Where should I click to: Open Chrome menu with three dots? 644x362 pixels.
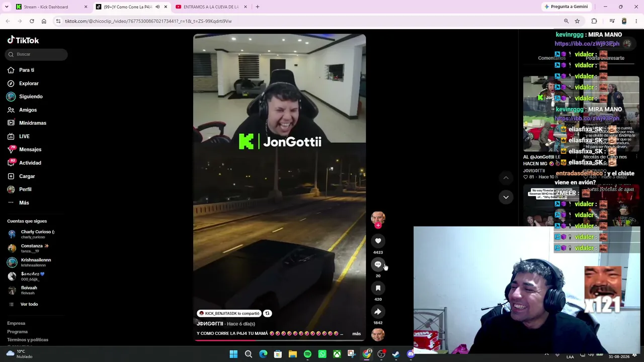pos(636,21)
